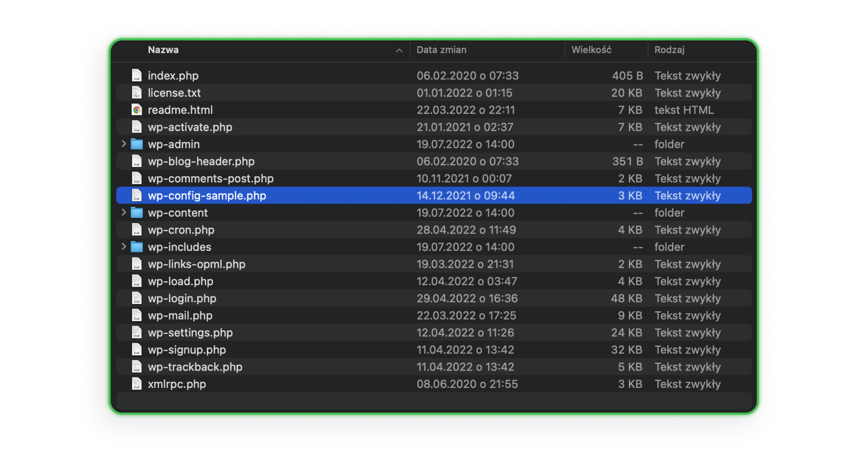Select the index.php file name
The height and width of the screenshot is (453, 868).
(173, 76)
